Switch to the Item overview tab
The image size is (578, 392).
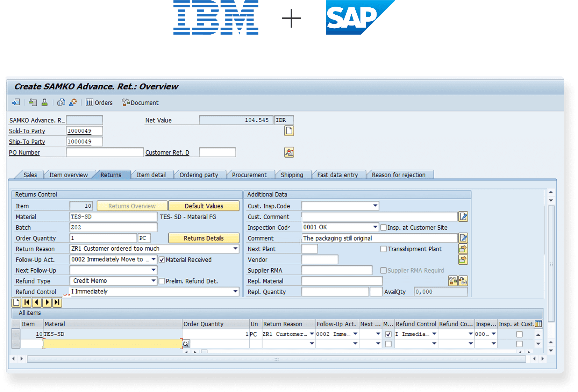(x=69, y=175)
